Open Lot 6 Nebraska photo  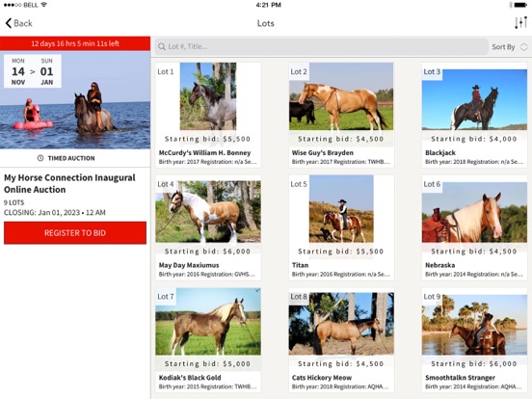pyautogui.click(x=474, y=212)
